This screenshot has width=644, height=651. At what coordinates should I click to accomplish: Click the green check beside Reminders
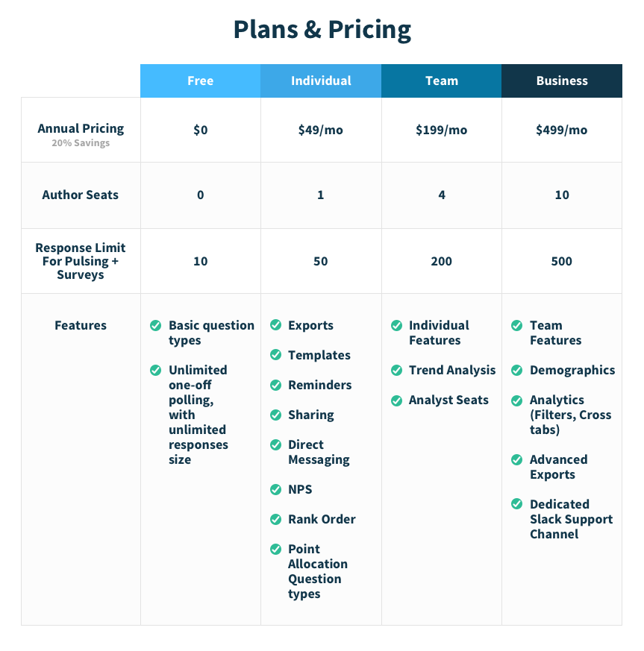[276, 385]
